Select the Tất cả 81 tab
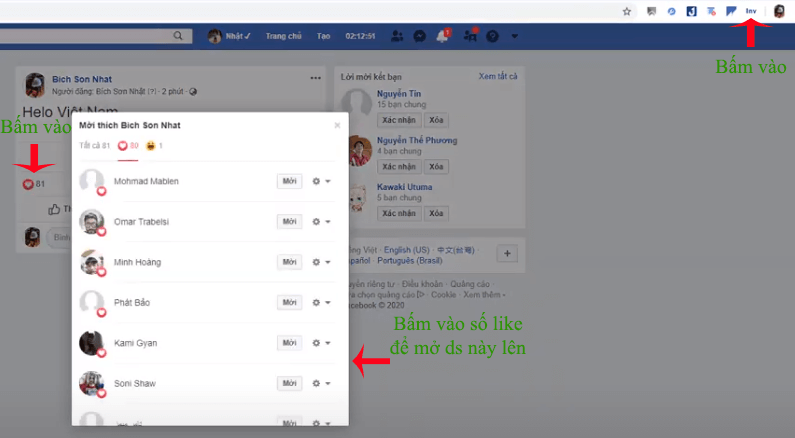This screenshot has width=795, height=438. pyautogui.click(x=94, y=145)
